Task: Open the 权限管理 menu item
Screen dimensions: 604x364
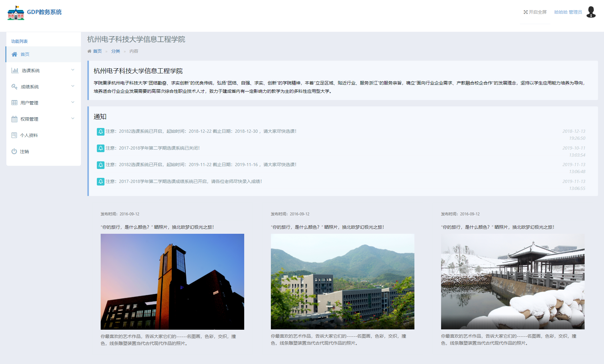Action: (x=44, y=119)
